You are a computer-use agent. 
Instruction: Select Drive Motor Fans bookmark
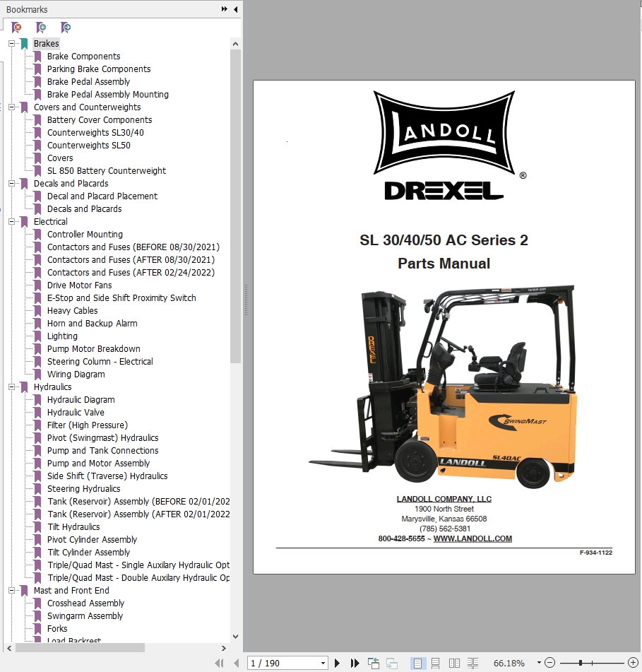pyautogui.click(x=79, y=285)
